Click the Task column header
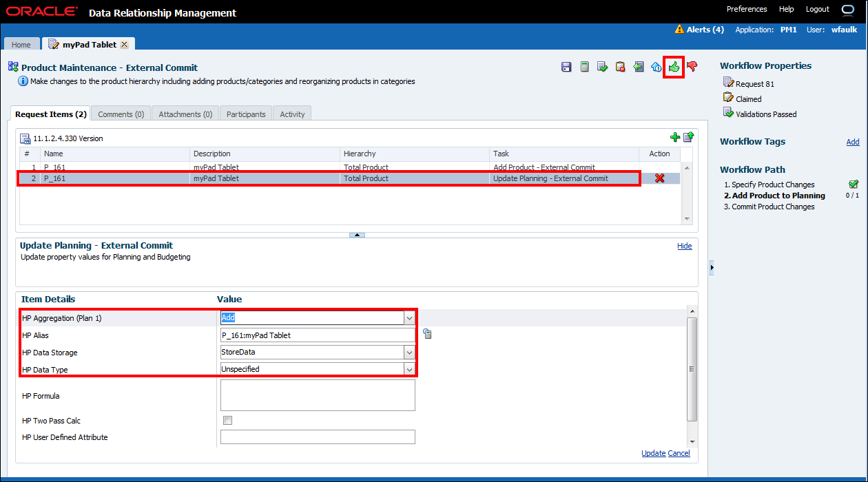 click(564, 154)
